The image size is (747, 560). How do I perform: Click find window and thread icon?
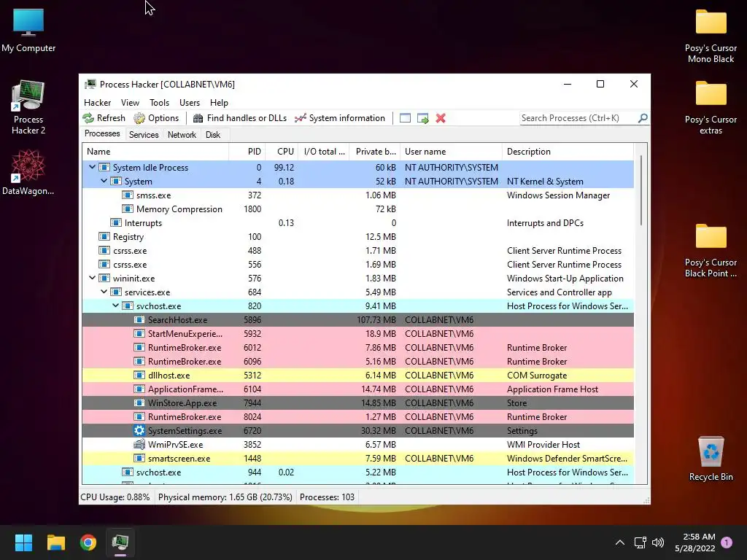(x=422, y=118)
